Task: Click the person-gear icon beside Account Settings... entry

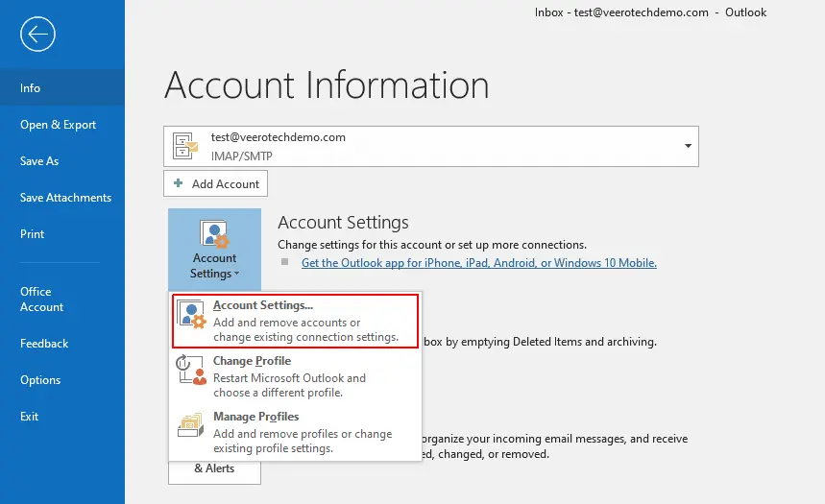Action: [x=191, y=315]
